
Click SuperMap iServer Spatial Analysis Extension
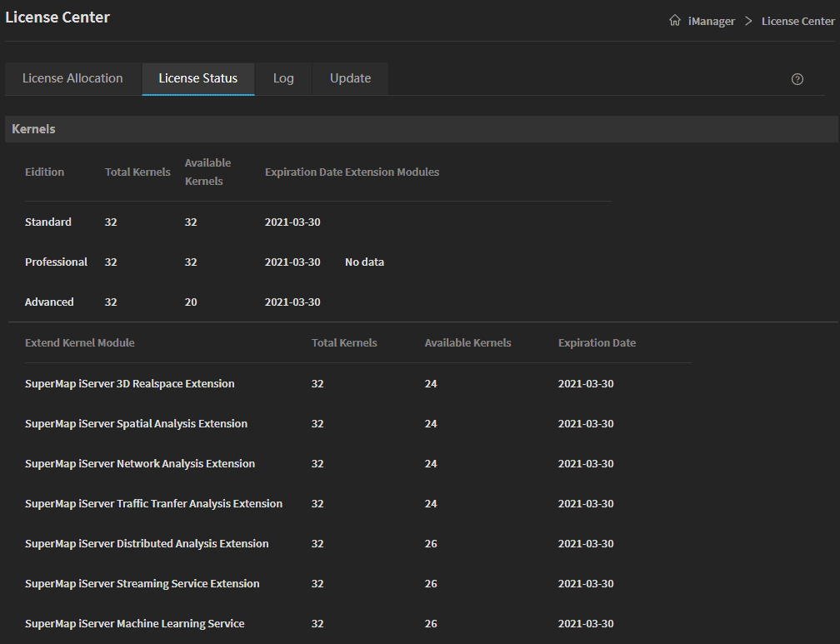click(136, 424)
